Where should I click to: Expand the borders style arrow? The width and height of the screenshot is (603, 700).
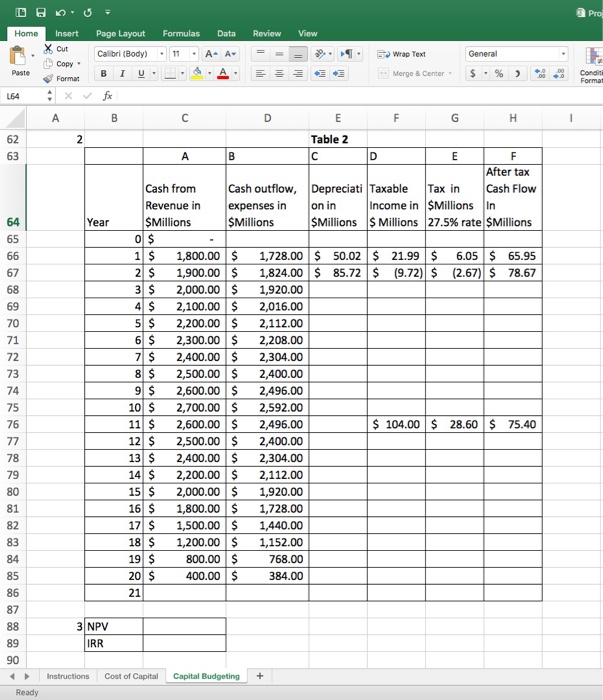(182, 73)
